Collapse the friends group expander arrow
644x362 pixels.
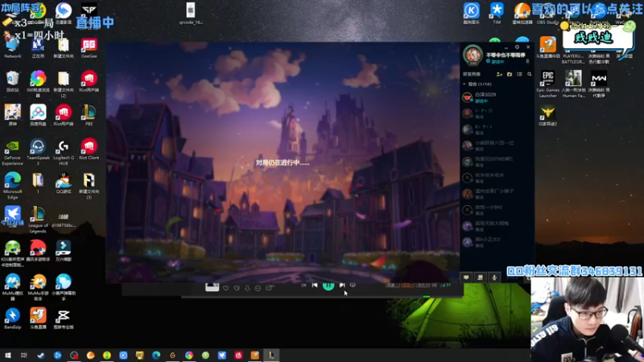[464, 84]
